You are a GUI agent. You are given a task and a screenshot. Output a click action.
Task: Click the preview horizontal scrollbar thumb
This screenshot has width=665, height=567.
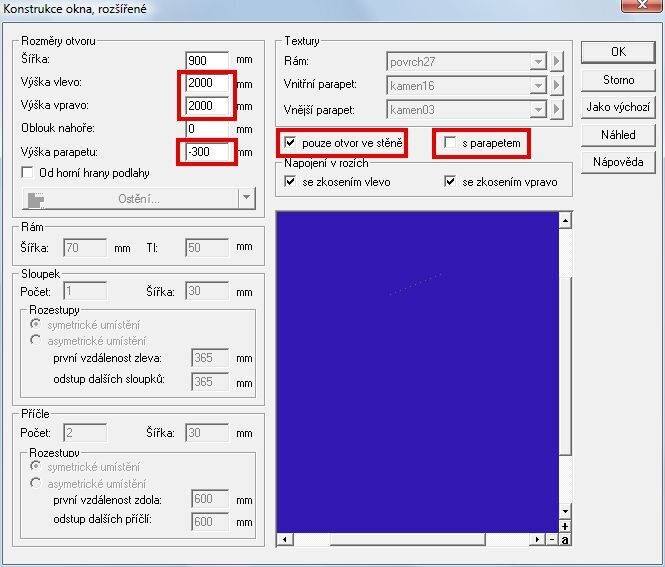[x=408, y=539]
